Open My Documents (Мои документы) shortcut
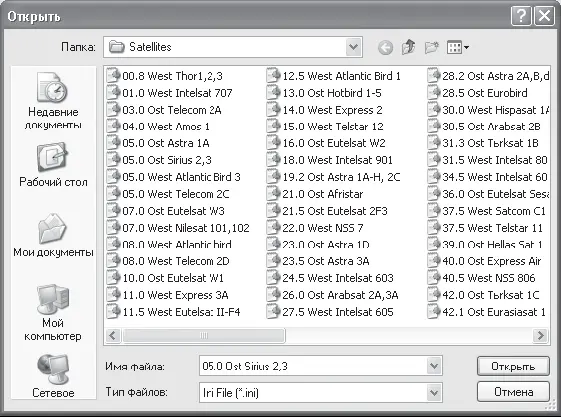 click(x=53, y=236)
